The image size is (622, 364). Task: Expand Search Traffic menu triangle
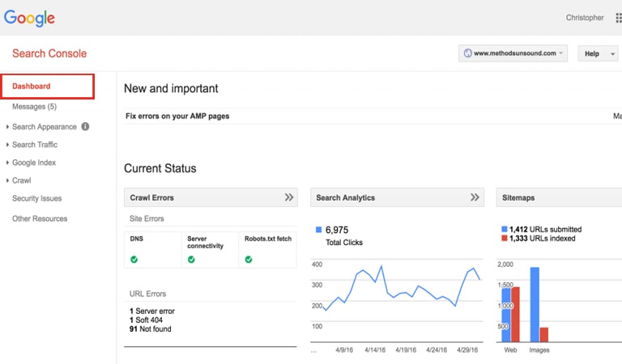click(7, 145)
